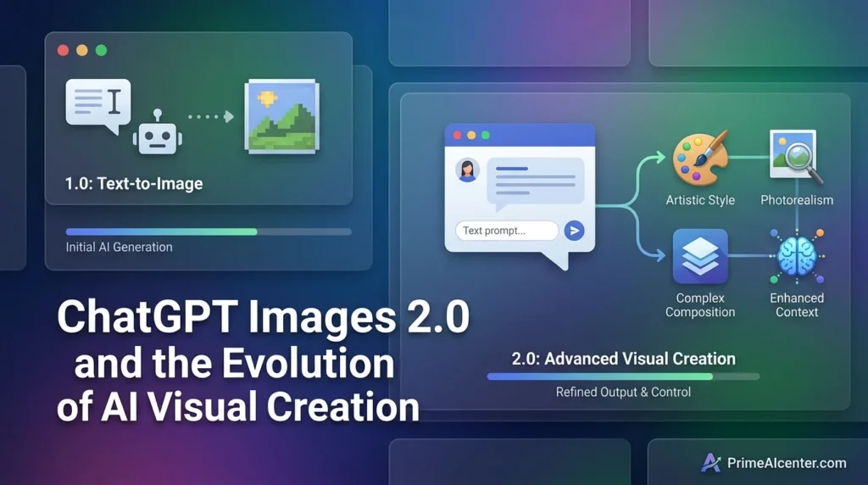Click the 'Refined Output & Control' caption

click(623, 392)
